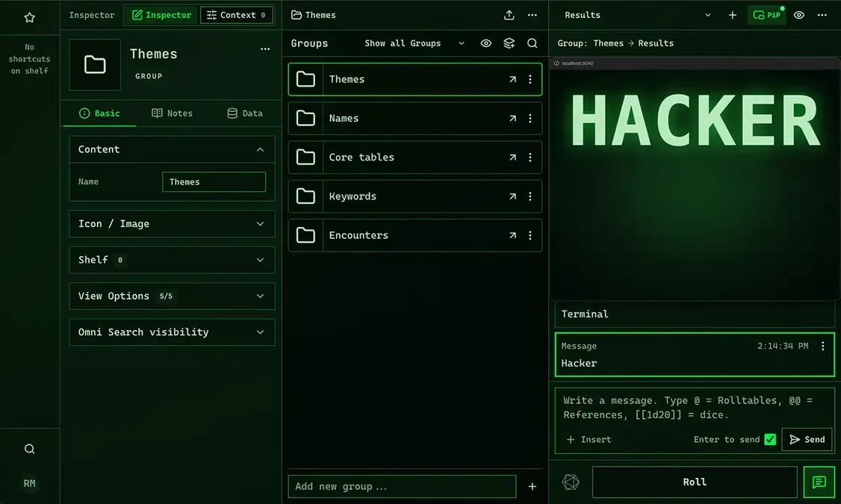Viewport: 841px width, 504px height.
Task: Select the Keywords group row
Action: (x=415, y=197)
